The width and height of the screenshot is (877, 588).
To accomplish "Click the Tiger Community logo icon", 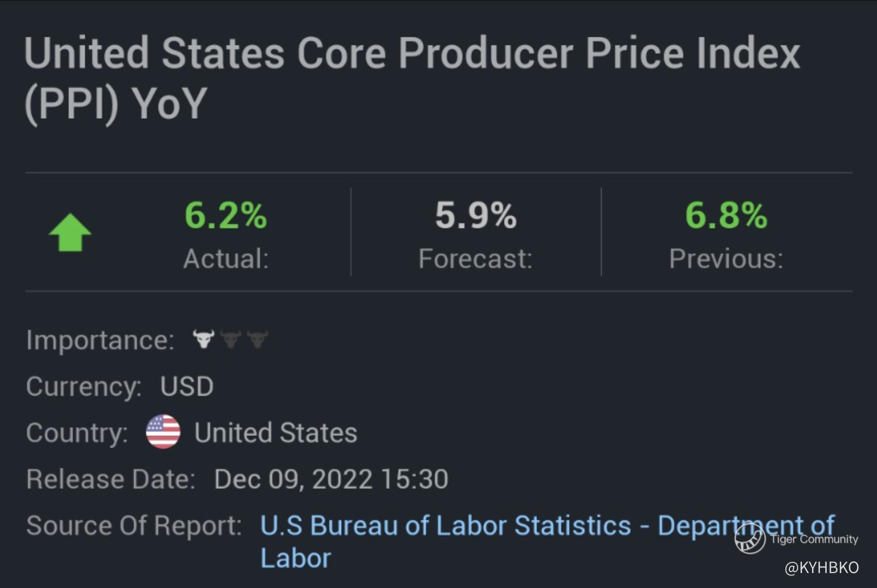I will [750, 539].
